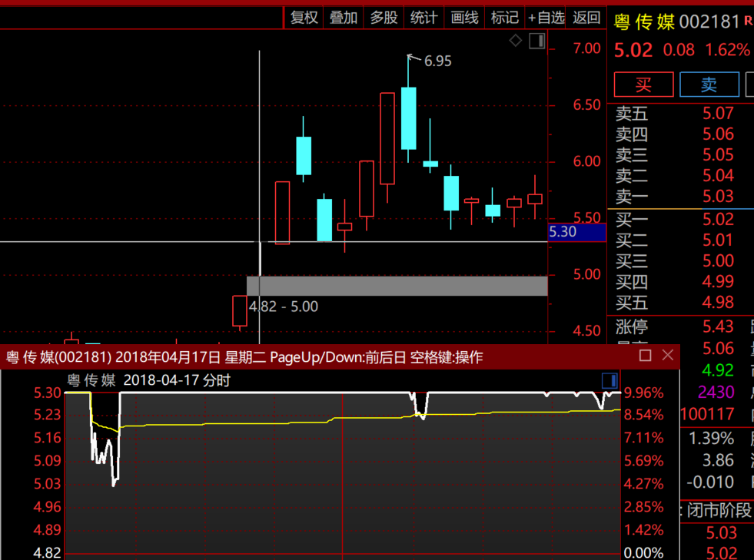Select the 卖一 ask price 5.03
This screenshot has width=754, height=560.
tap(718, 197)
